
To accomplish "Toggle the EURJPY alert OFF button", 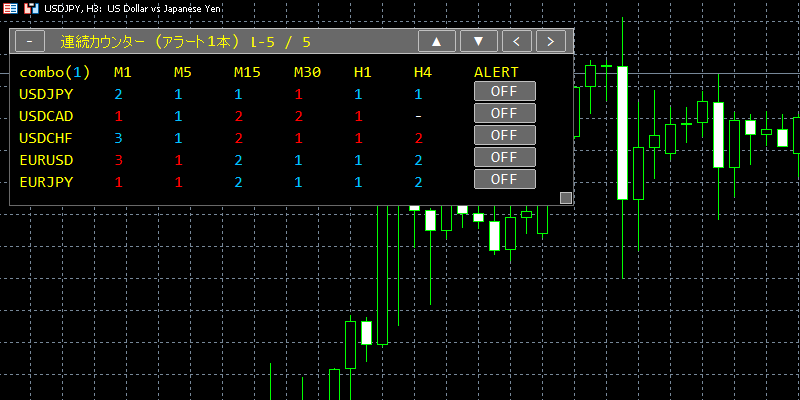I will [x=505, y=179].
